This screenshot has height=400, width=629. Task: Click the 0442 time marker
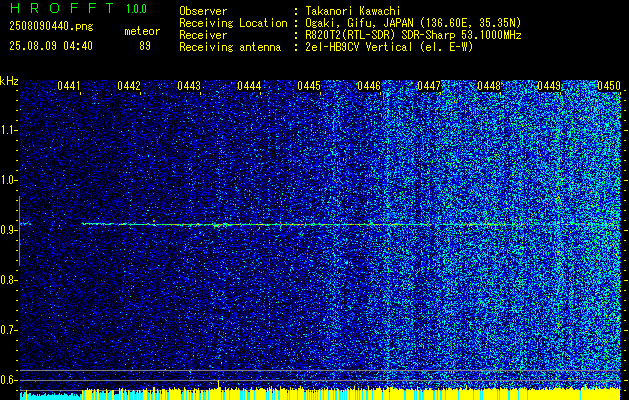click(129, 86)
